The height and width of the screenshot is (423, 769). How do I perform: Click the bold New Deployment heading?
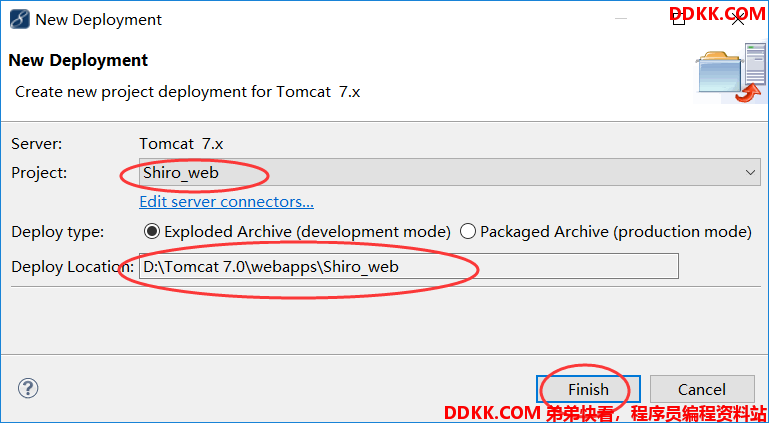[x=78, y=60]
